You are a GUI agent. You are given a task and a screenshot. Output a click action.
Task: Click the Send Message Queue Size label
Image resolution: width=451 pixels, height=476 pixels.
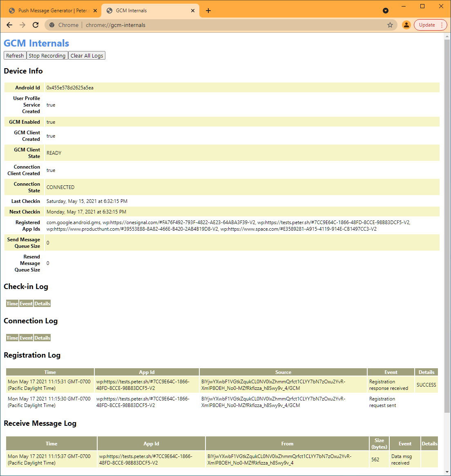pyautogui.click(x=24, y=243)
